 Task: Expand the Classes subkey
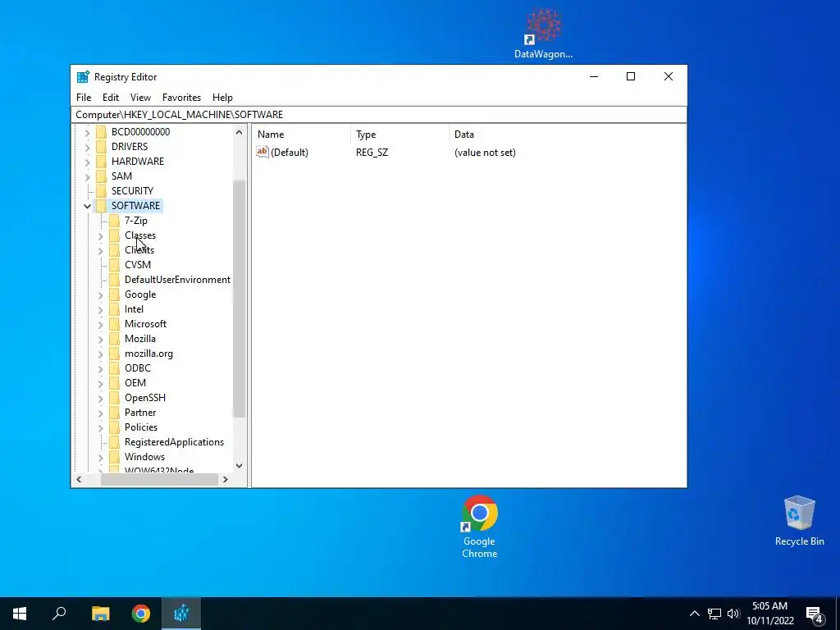(x=100, y=235)
